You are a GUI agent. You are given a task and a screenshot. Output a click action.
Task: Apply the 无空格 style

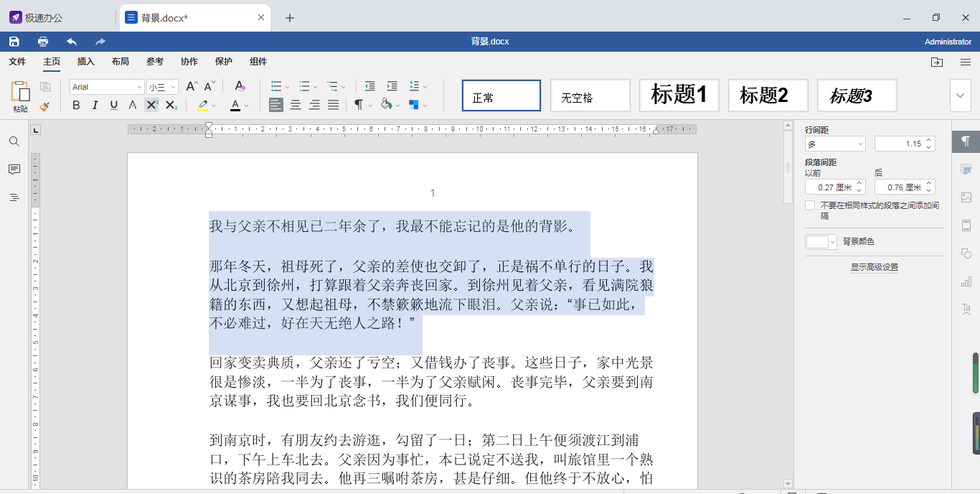pyautogui.click(x=590, y=95)
